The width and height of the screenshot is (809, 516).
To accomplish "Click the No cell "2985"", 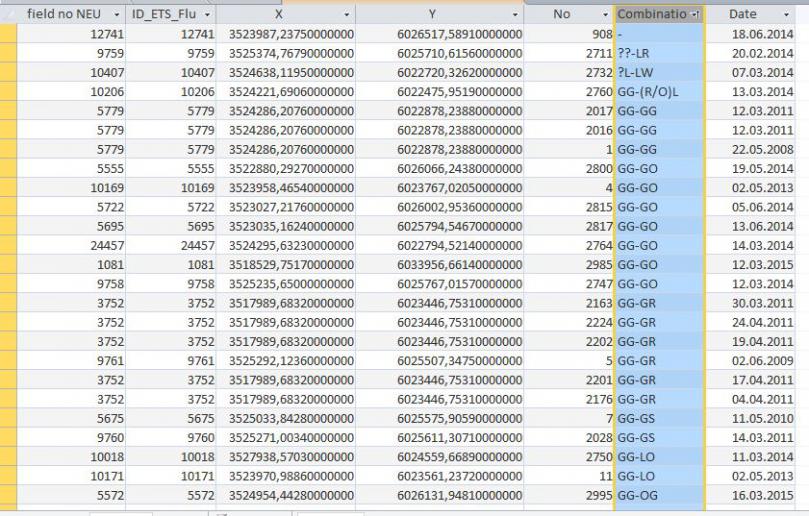I will click(x=569, y=265).
